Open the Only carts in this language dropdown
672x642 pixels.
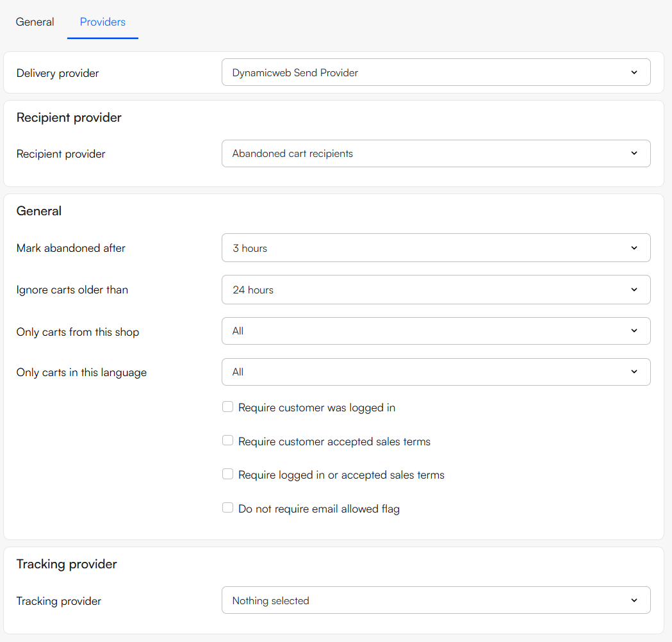coord(436,372)
